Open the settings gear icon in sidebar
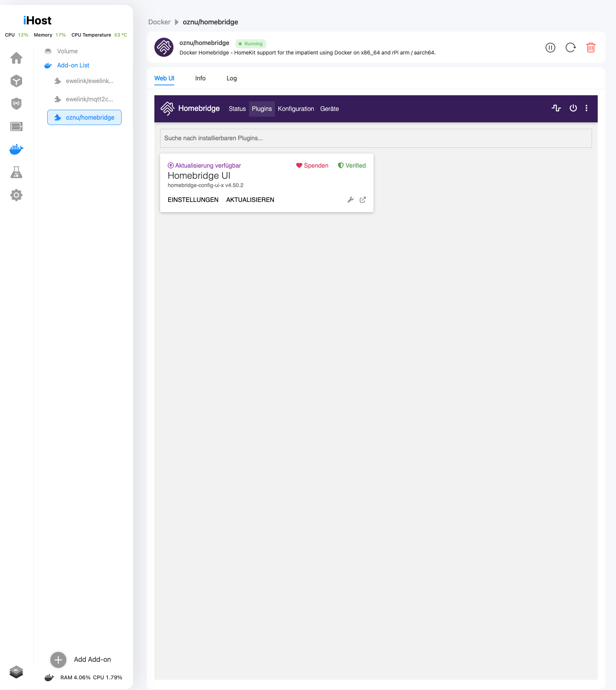 [16, 195]
